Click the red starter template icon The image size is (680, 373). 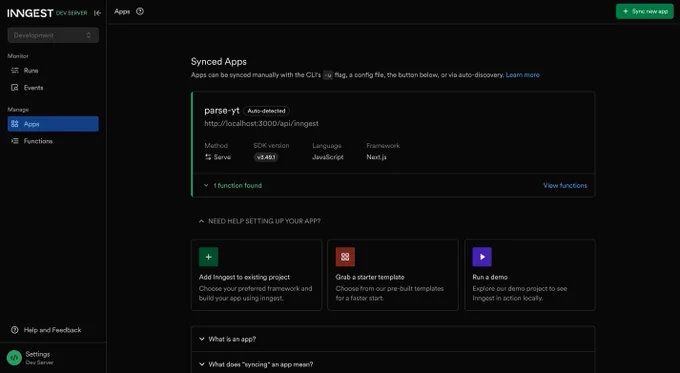345,257
